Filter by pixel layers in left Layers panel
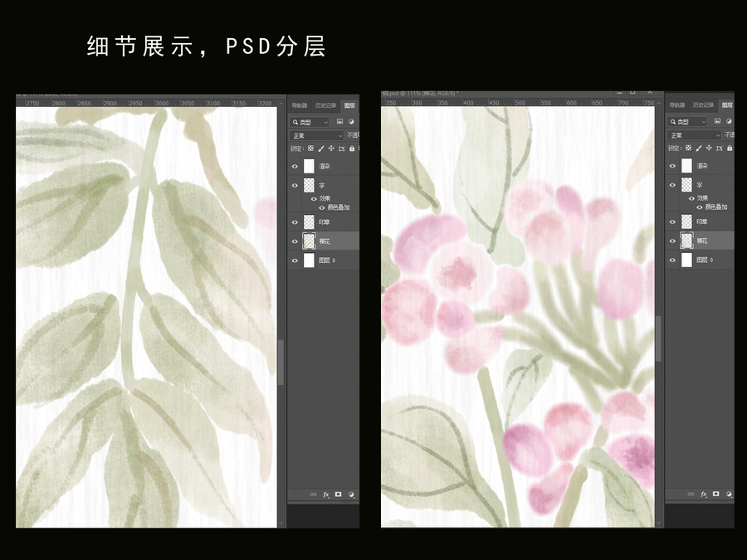This screenshot has width=747, height=560. (x=339, y=122)
